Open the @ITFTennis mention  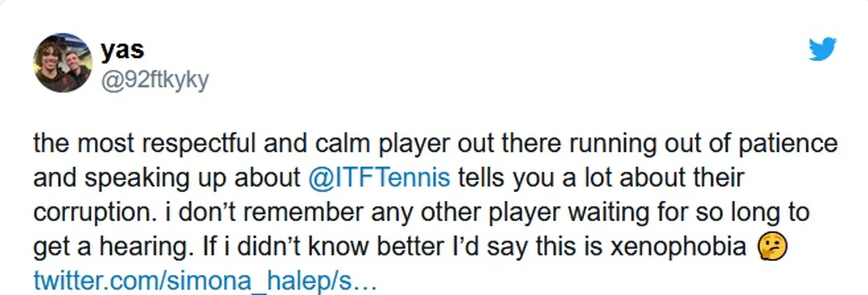(x=379, y=177)
